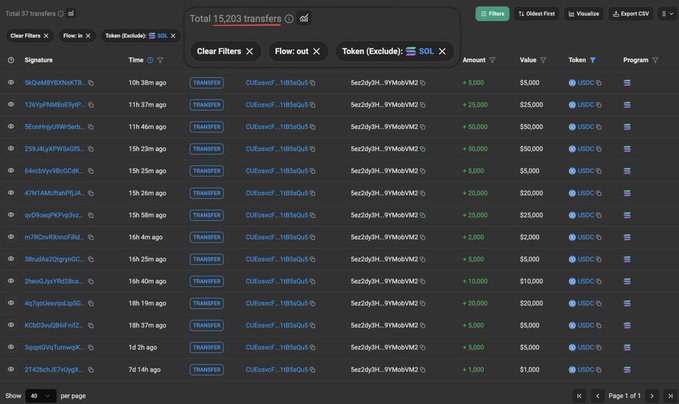679x404 pixels.
Task: Toggle eye icon on the 15h 23m ago row
Action: click(11, 149)
